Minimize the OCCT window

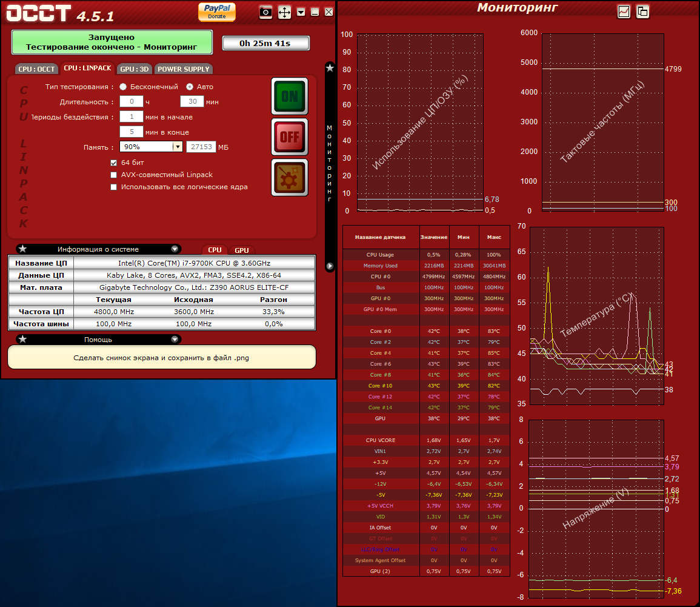click(x=315, y=12)
